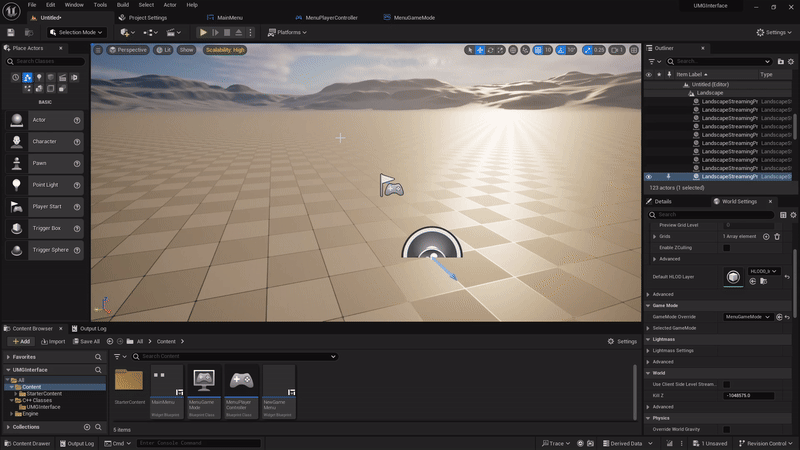The width and height of the screenshot is (800, 450).
Task: Expand the Collections section
Action: click(x=8, y=427)
